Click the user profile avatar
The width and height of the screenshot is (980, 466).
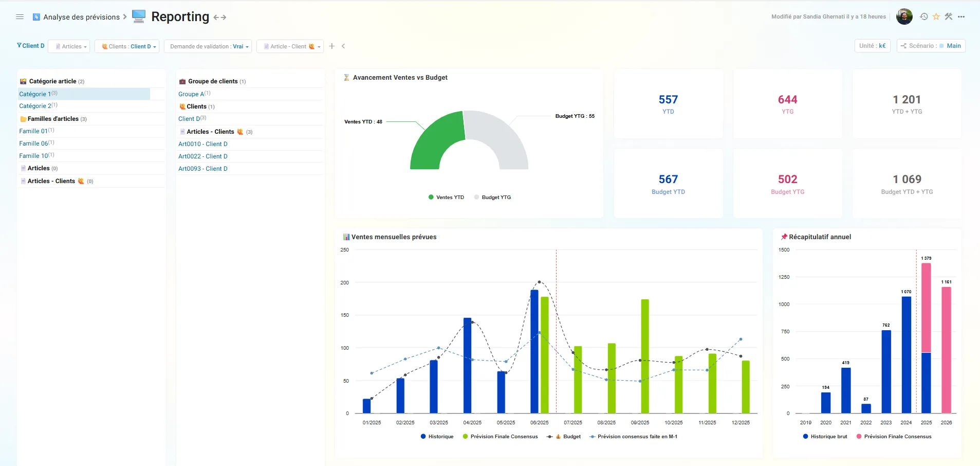(904, 16)
